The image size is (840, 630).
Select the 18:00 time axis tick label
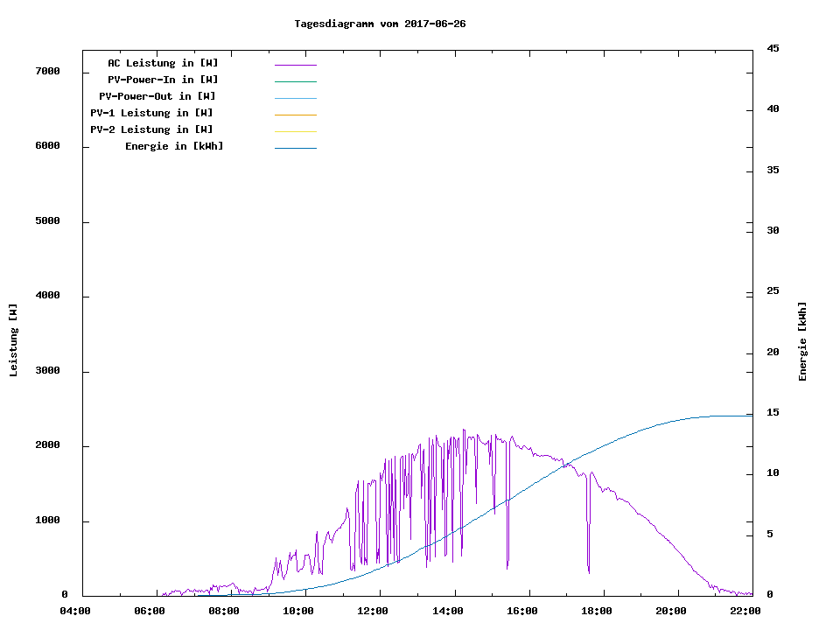click(597, 611)
